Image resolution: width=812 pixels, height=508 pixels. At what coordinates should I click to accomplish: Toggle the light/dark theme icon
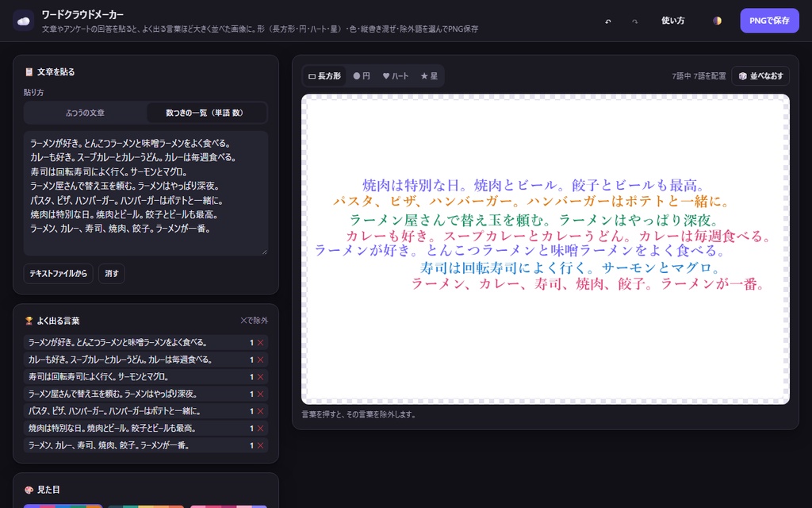click(717, 21)
